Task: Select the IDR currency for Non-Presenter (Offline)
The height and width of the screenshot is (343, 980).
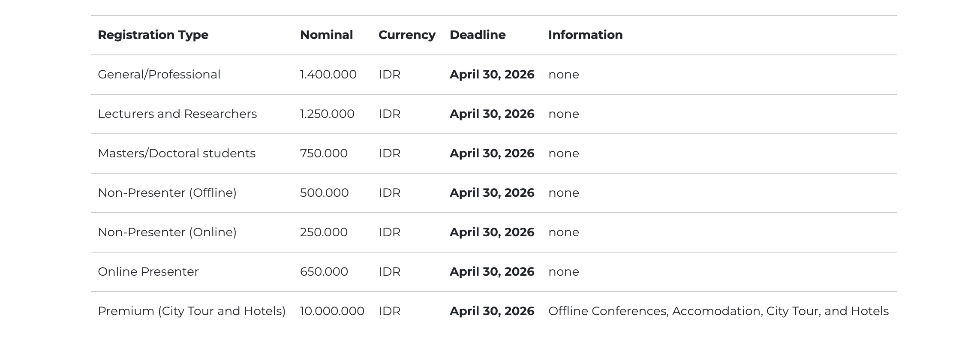Action: pos(389,193)
